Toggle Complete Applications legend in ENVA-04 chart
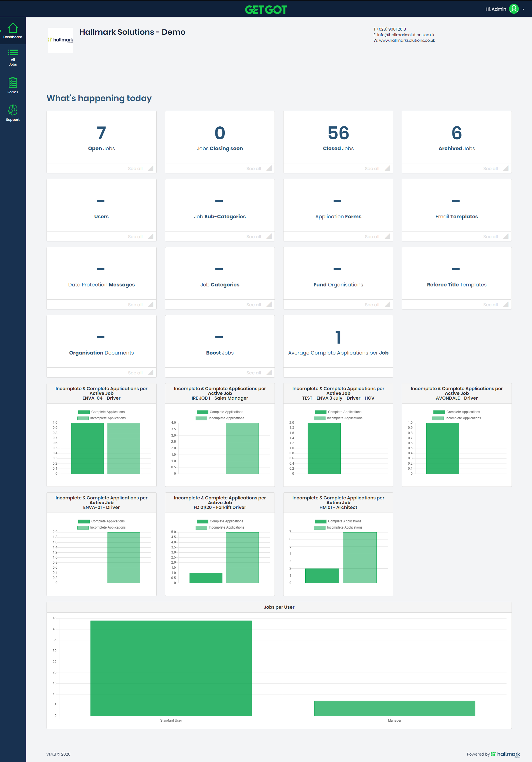532x762 pixels. [101, 412]
